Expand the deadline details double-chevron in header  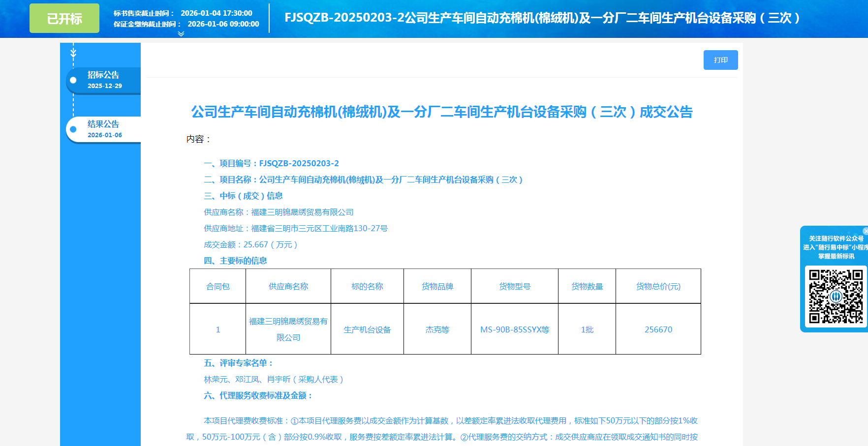pyautogui.click(x=181, y=34)
